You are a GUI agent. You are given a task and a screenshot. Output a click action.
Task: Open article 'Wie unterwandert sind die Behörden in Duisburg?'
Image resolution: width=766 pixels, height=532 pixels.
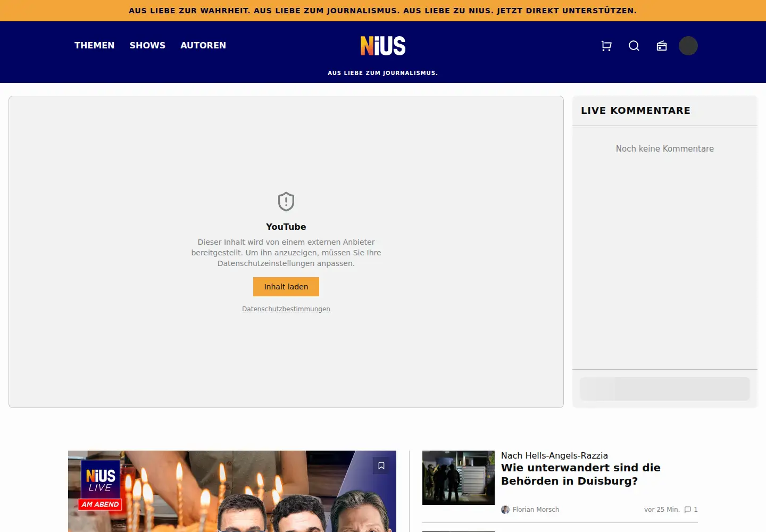coord(581,474)
